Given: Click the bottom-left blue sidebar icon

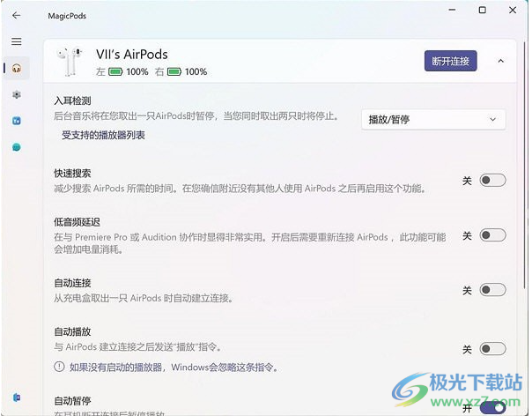Looking at the screenshot, I should (x=16, y=398).
